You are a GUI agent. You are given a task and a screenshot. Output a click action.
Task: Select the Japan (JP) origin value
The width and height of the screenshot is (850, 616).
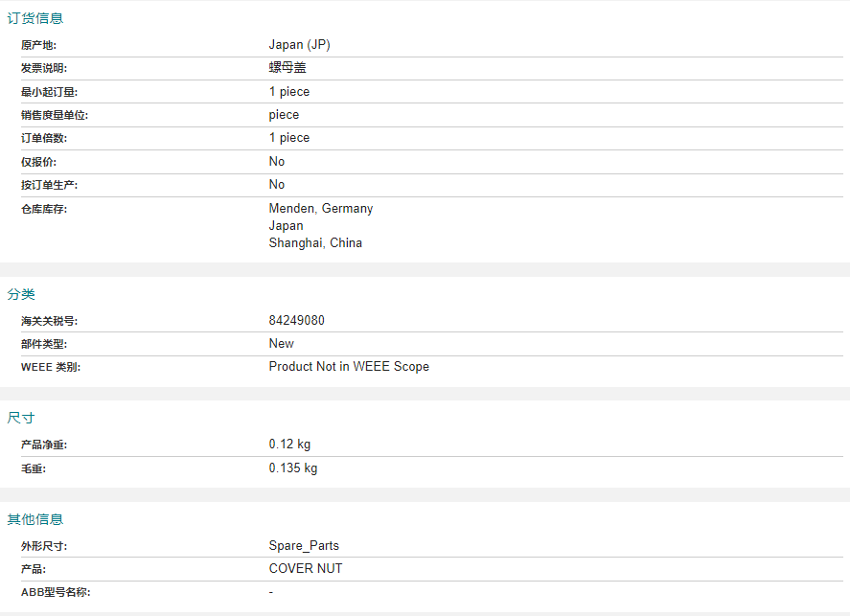(x=299, y=45)
